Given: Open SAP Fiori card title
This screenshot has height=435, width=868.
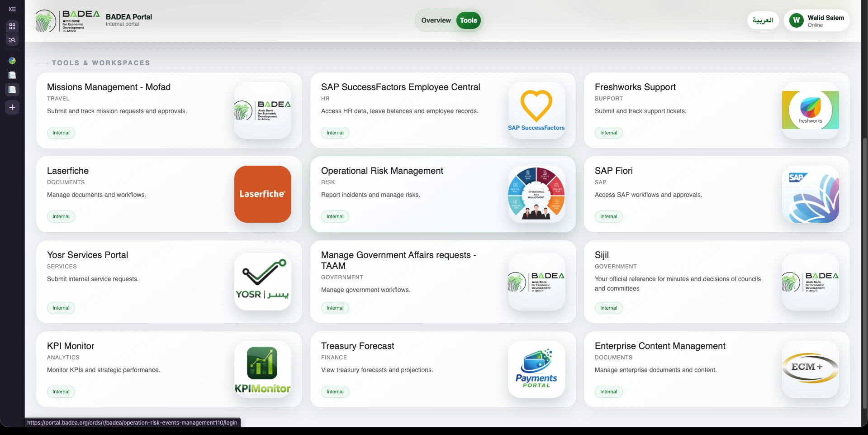Looking at the screenshot, I should coord(614,171).
